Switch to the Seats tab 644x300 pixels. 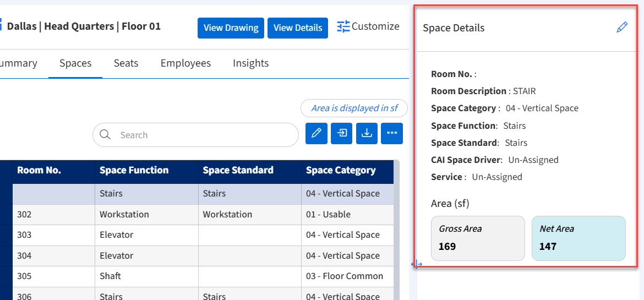(125, 63)
